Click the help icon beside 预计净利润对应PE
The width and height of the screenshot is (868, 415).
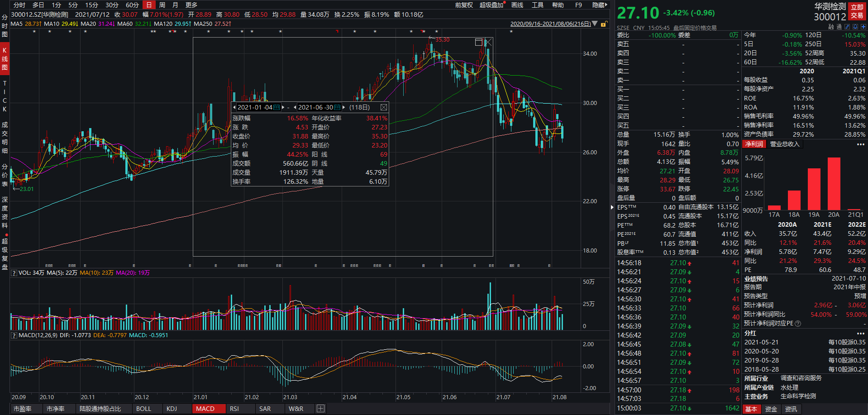798,324
